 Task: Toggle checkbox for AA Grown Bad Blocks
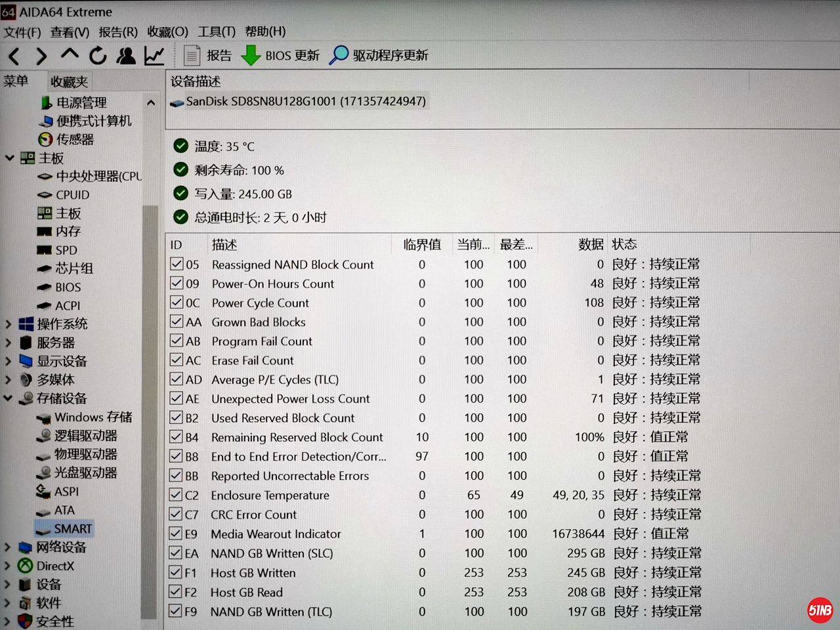coord(176,321)
